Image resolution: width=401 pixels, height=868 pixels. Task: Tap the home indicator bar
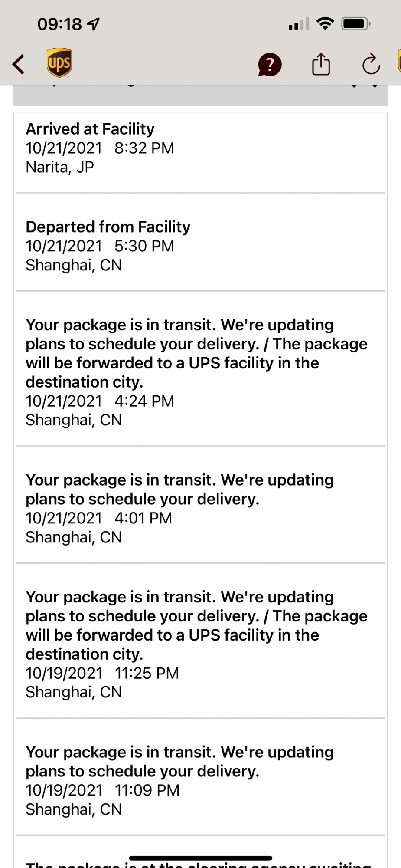[x=200, y=858]
